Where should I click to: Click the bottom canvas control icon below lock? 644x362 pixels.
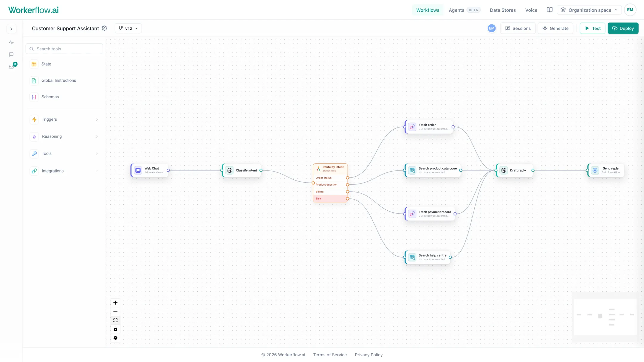[115, 338]
